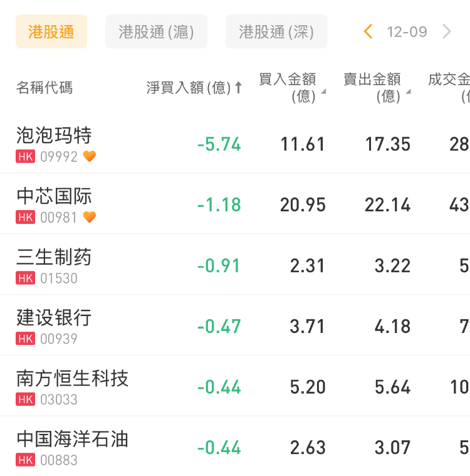Go to next date with right arrow
The image size is (470, 476).
pos(447,31)
